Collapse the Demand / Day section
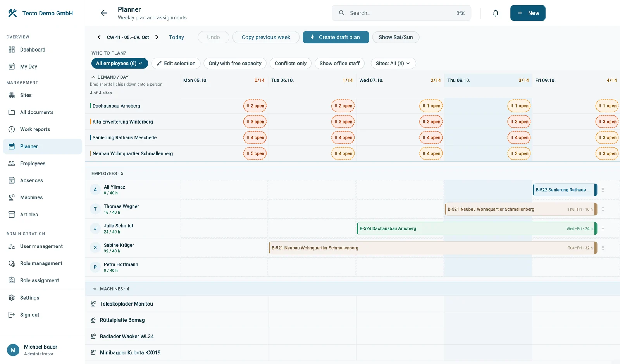 click(x=93, y=77)
